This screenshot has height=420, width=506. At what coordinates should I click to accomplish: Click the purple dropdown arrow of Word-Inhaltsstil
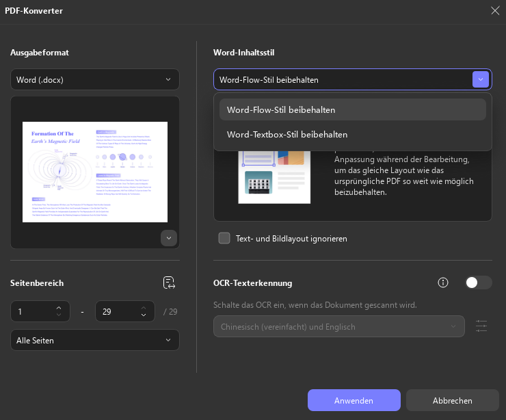[x=481, y=79]
